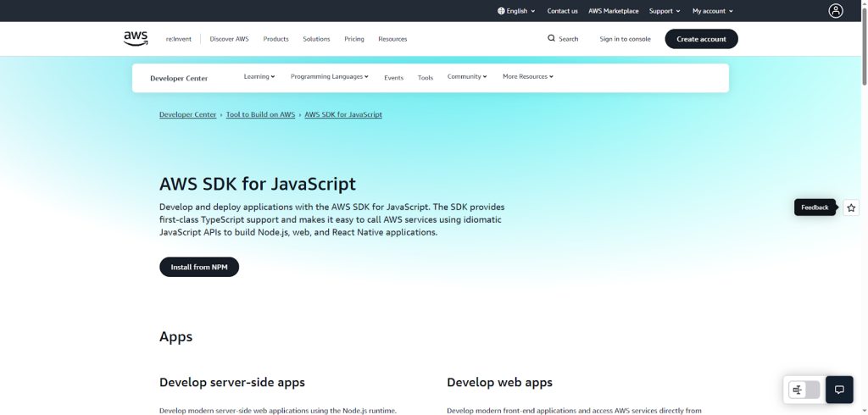Screen dimensions: 868x415
Task: Click the Sign in to console link
Action: [x=625, y=39]
